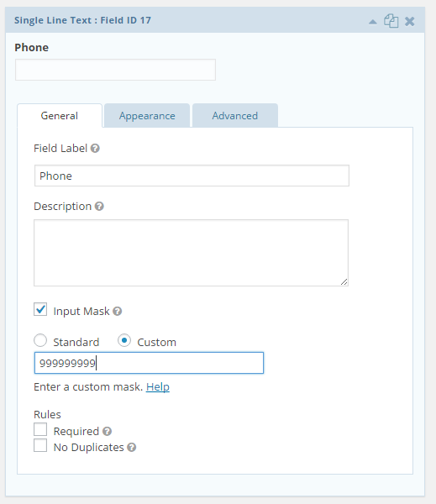
Task: Focus the custom mask input containing 999999999
Action: click(x=149, y=363)
